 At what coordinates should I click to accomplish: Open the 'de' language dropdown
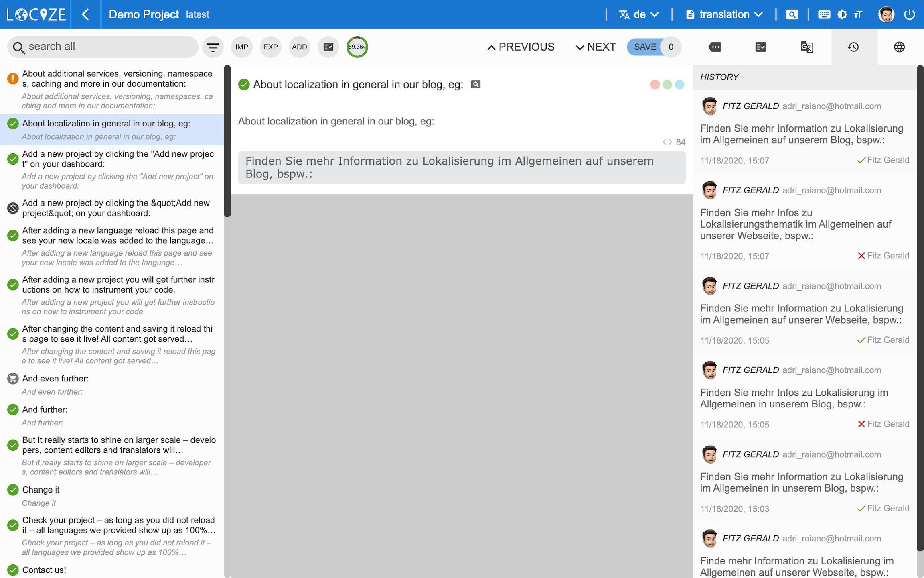(x=639, y=15)
